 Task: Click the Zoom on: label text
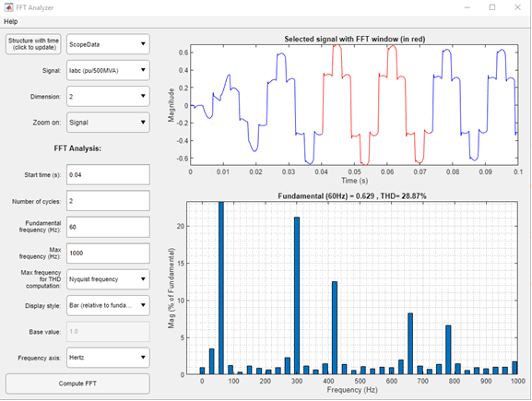coord(47,123)
